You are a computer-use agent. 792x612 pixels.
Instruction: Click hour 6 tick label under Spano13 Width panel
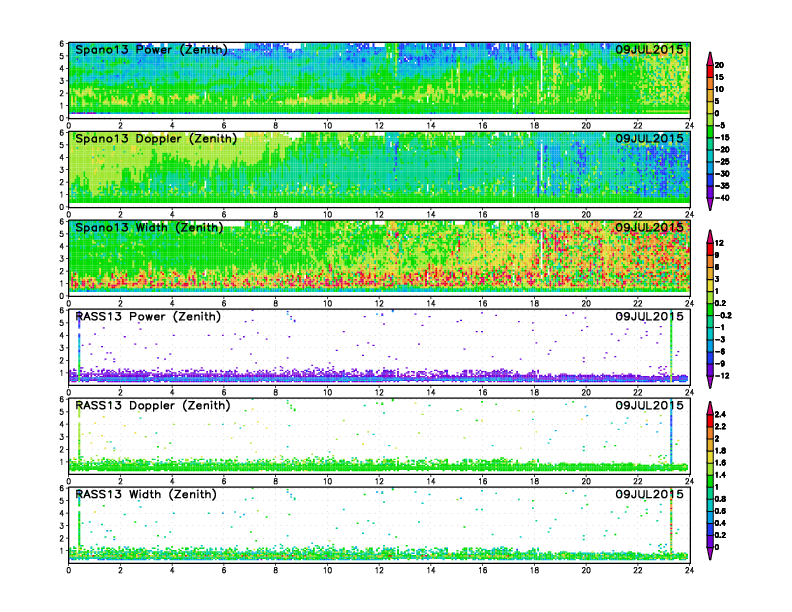click(x=224, y=303)
